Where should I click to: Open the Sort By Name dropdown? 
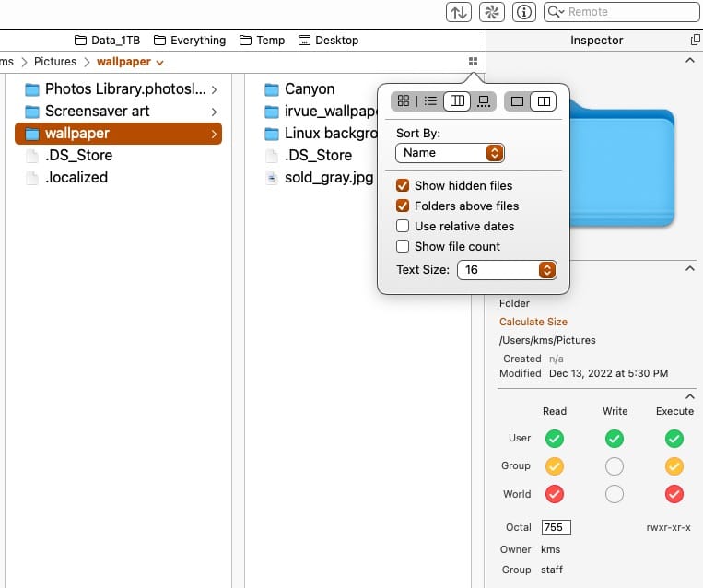pos(450,153)
